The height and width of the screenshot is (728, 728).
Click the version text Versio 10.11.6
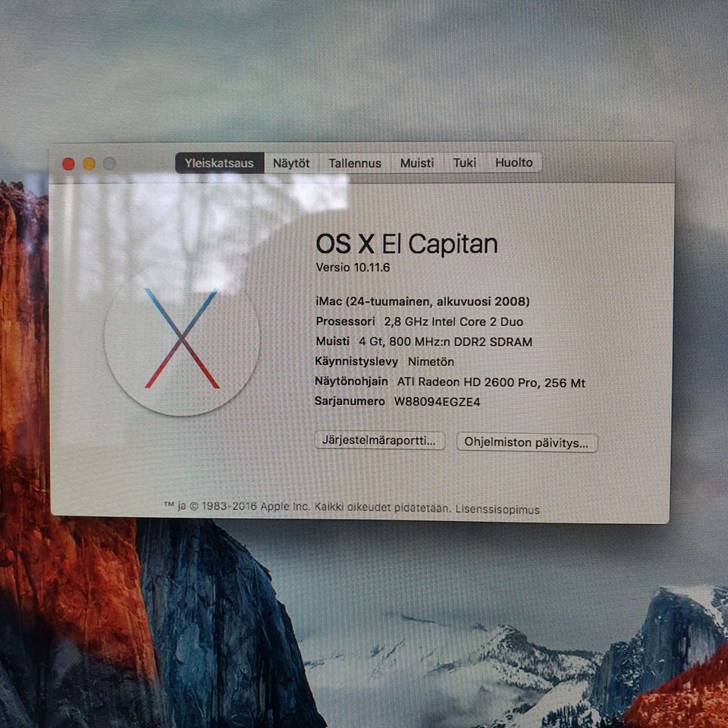[x=353, y=268]
